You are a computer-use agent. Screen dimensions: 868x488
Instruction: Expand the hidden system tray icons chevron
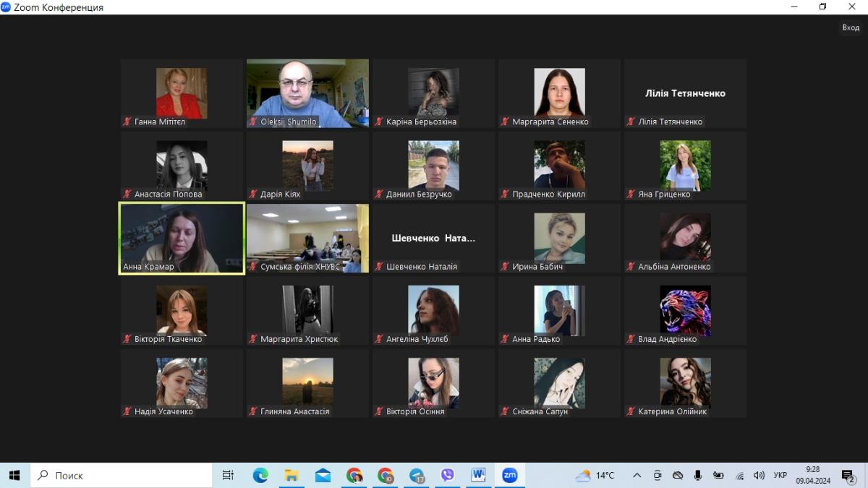[x=637, y=475]
